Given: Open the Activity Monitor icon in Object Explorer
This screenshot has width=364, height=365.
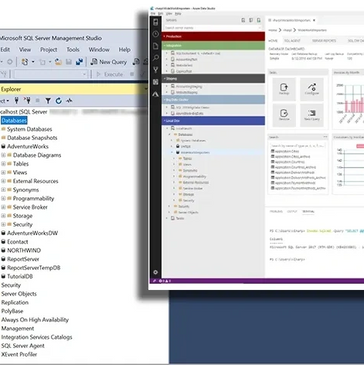Looking at the screenshot, I should [x=69, y=101].
